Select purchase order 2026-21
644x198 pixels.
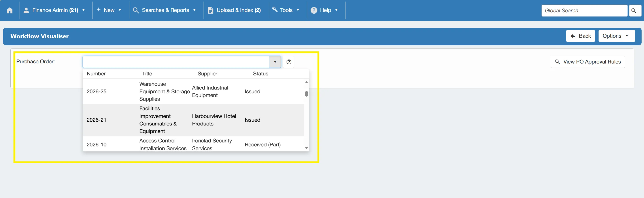193,120
